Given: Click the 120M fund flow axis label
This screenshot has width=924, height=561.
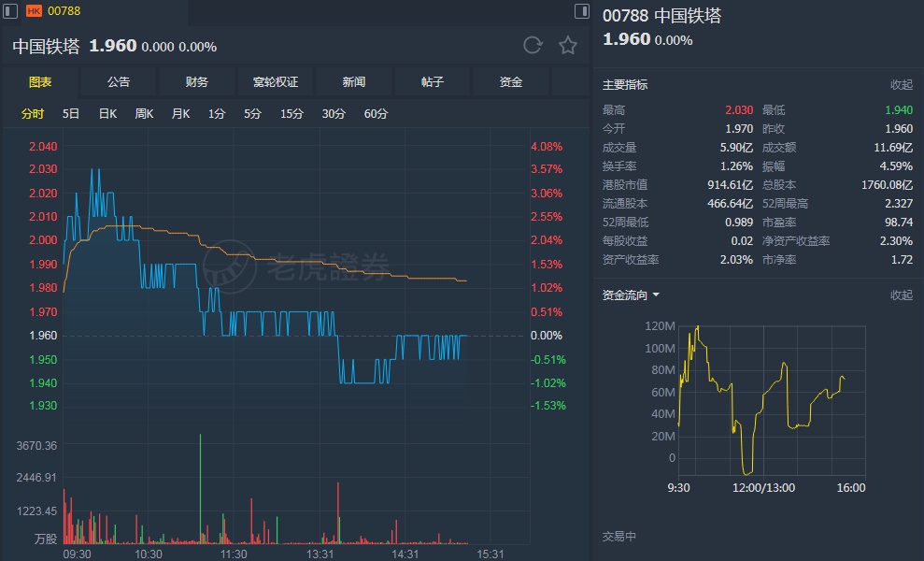Looking at the screenshot, I should [660, 325].
